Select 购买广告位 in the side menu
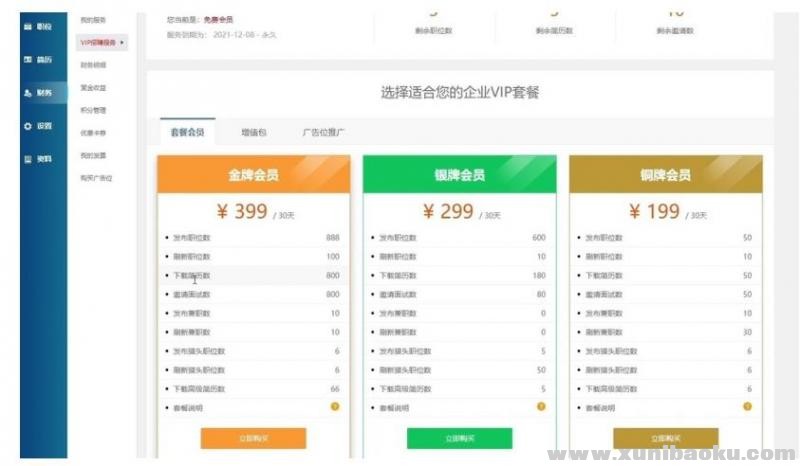 (97, 178)
